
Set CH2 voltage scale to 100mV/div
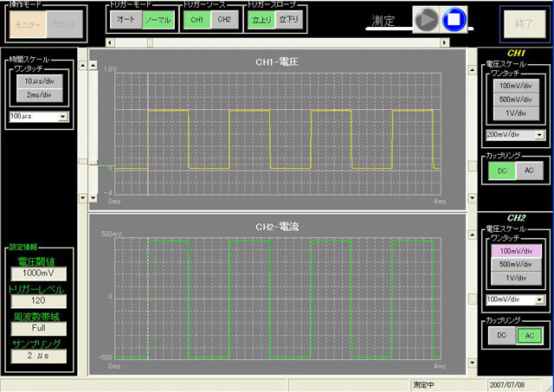coord(516,251)
